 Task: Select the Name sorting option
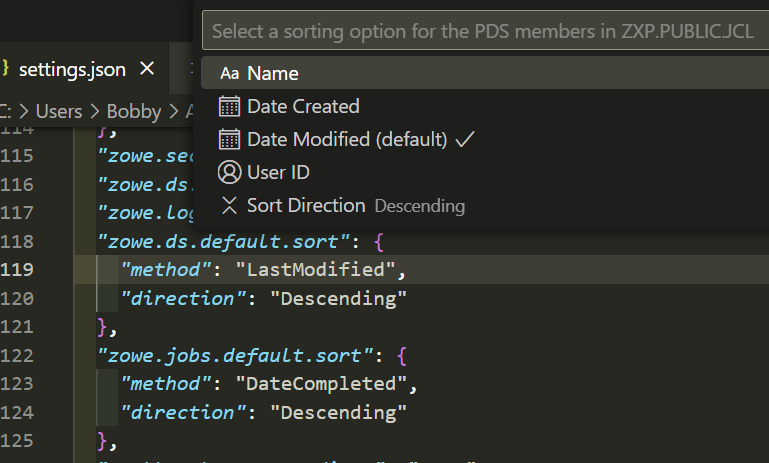[486, 73]
